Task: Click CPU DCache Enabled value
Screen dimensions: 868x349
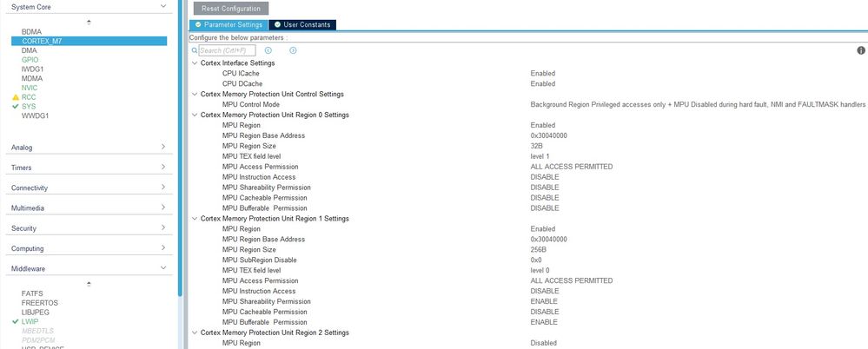Action: click(x=542, y=83)
